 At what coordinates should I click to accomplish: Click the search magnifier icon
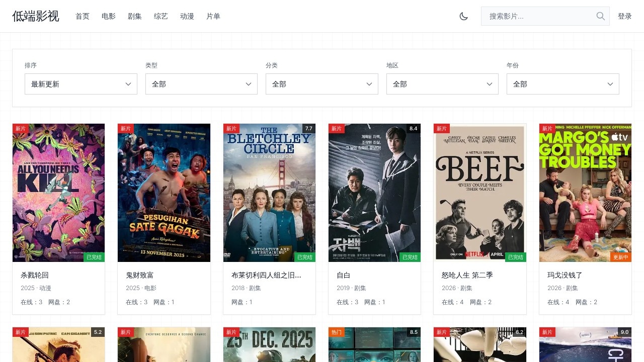[600, 16]
